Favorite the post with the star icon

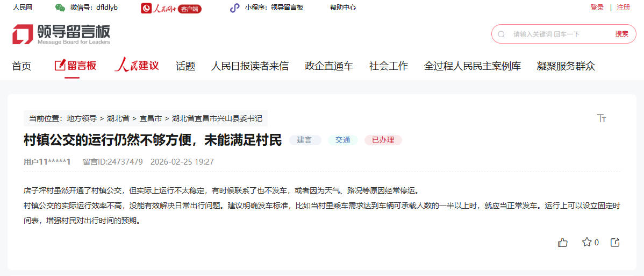[x=586, y=242]
